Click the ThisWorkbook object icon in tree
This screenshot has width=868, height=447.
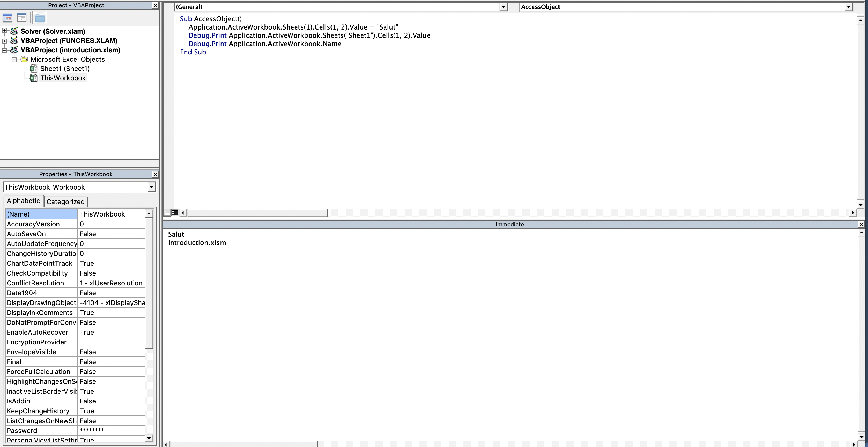pos(33,78)
